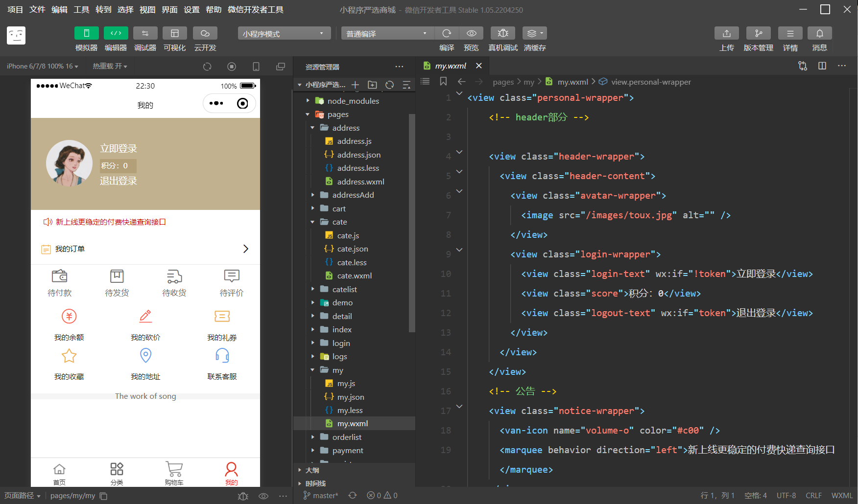Switch to 分类 tab in simulator

point(117,473)
